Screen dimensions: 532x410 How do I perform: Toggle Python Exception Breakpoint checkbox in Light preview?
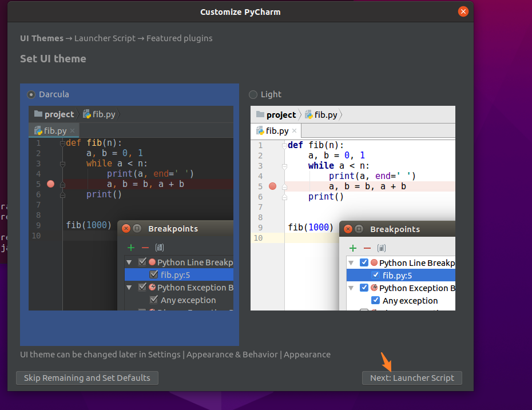pos(364,288)
